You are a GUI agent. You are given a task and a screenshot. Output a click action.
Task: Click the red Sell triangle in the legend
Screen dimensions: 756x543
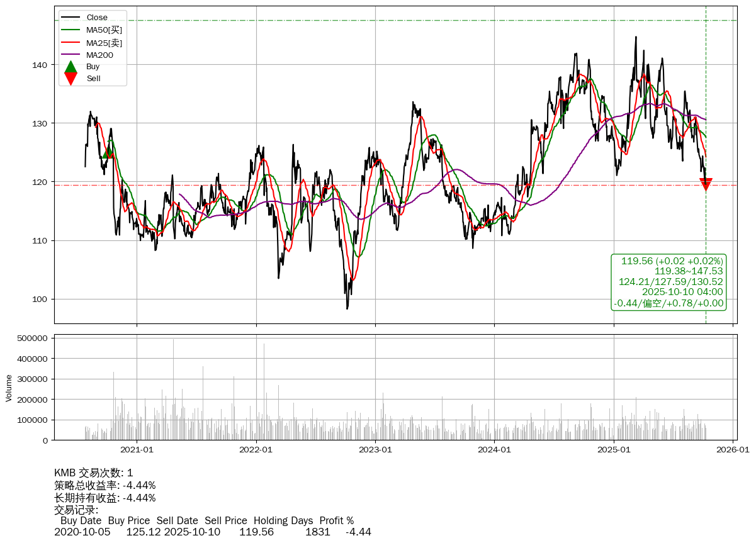pos(71,79)
